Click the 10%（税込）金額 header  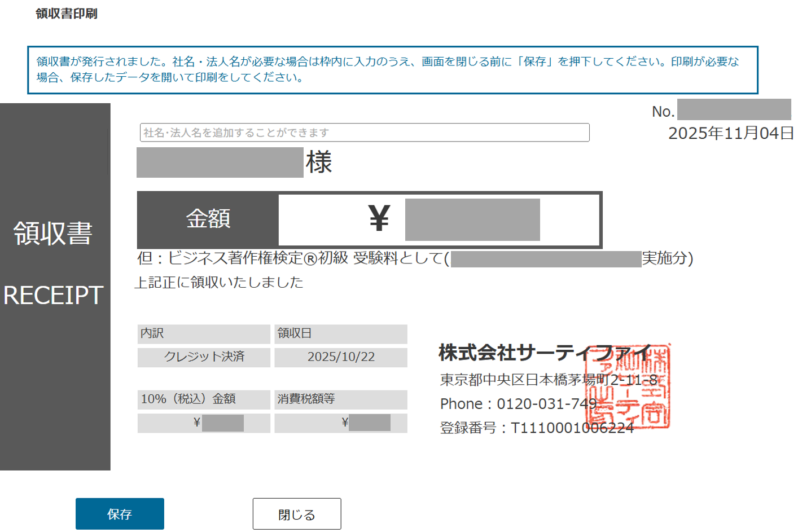point(203,398)
